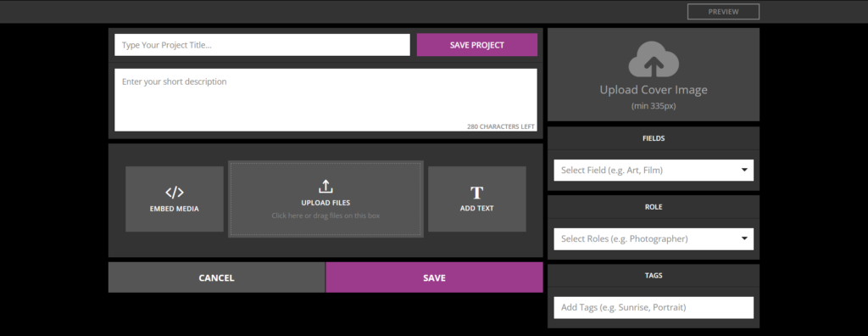Screen dimensions: 868x336
Task: Click the cloud upload cover image icon
Action: point(654,59)
